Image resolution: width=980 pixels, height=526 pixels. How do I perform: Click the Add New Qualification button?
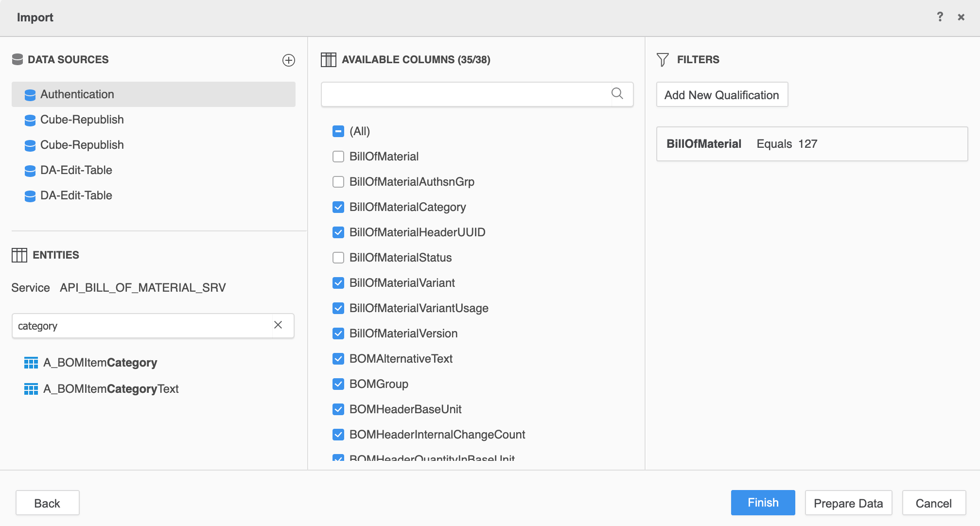721,94
